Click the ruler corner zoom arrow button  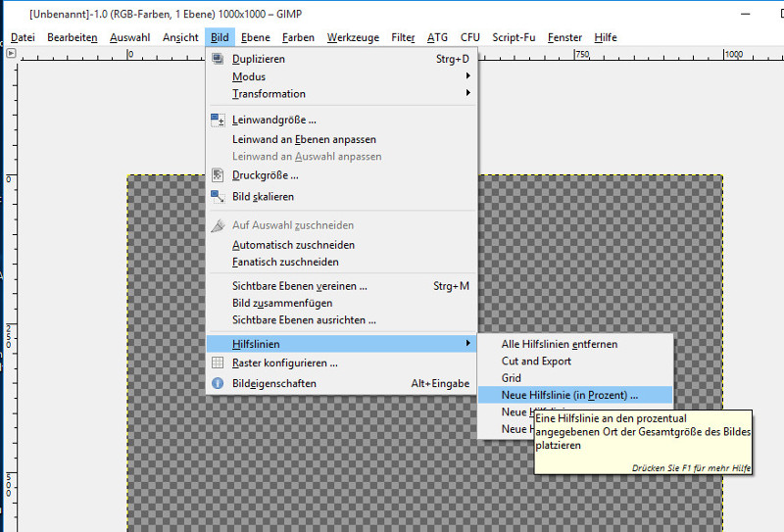(x=11, y=53)
